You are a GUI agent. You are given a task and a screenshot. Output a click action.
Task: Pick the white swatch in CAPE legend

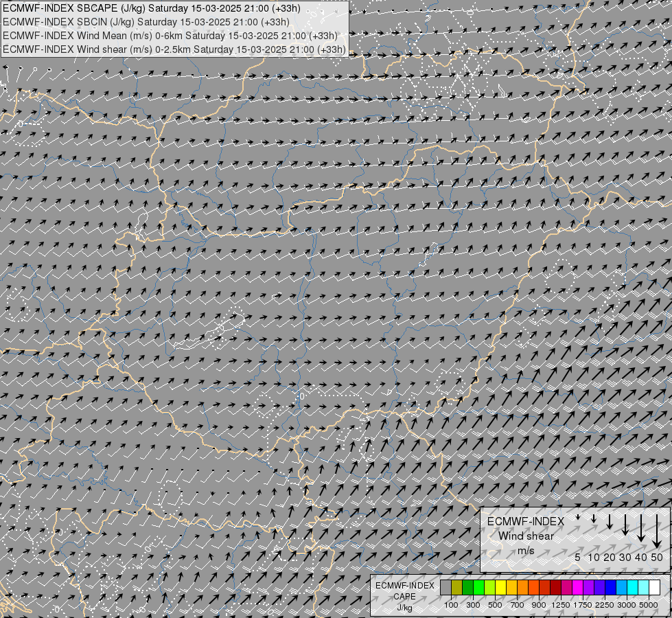pos(654,588)
